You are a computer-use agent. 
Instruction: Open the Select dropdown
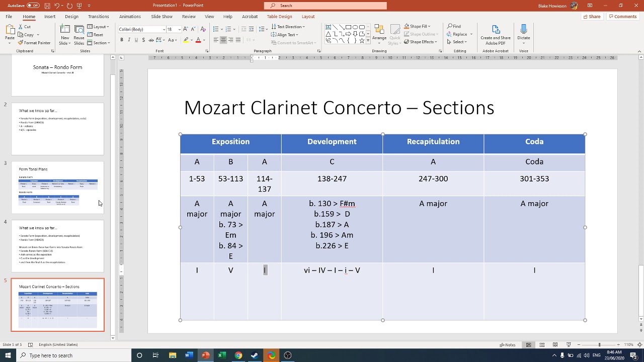point(457,42)
